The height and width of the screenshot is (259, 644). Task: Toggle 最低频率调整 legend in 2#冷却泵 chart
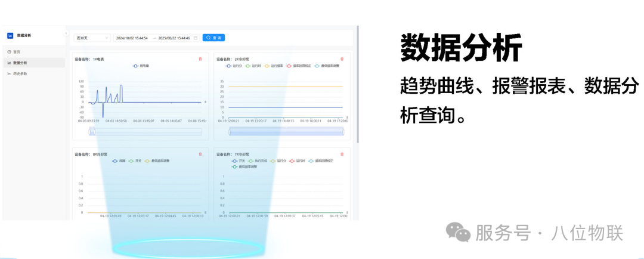[x=327, y=66]
